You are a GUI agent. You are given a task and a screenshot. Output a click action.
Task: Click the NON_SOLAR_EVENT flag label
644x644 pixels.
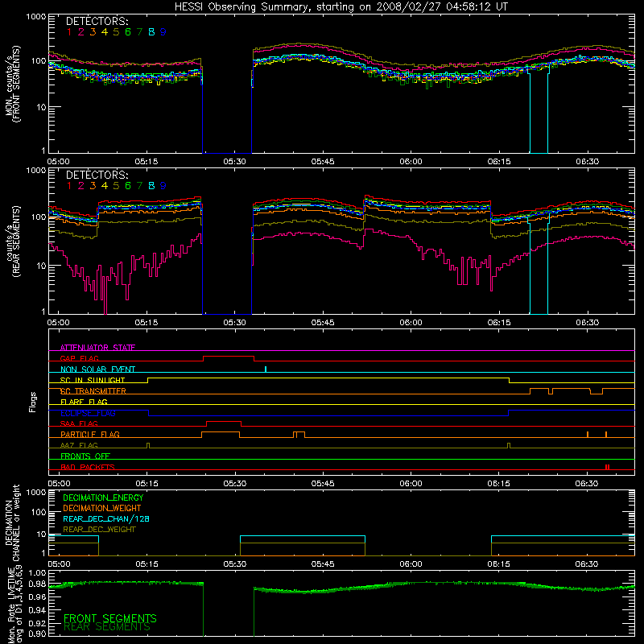coord(97,369)
